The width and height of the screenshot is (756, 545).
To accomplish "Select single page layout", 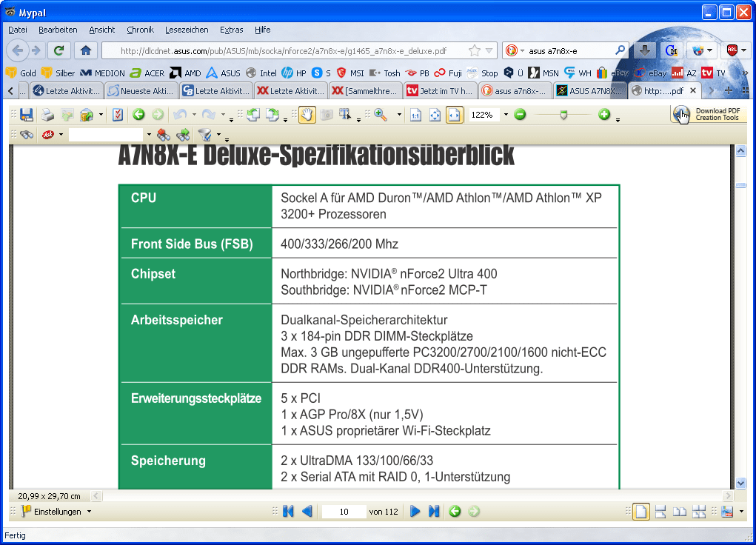I will point(641,511).
